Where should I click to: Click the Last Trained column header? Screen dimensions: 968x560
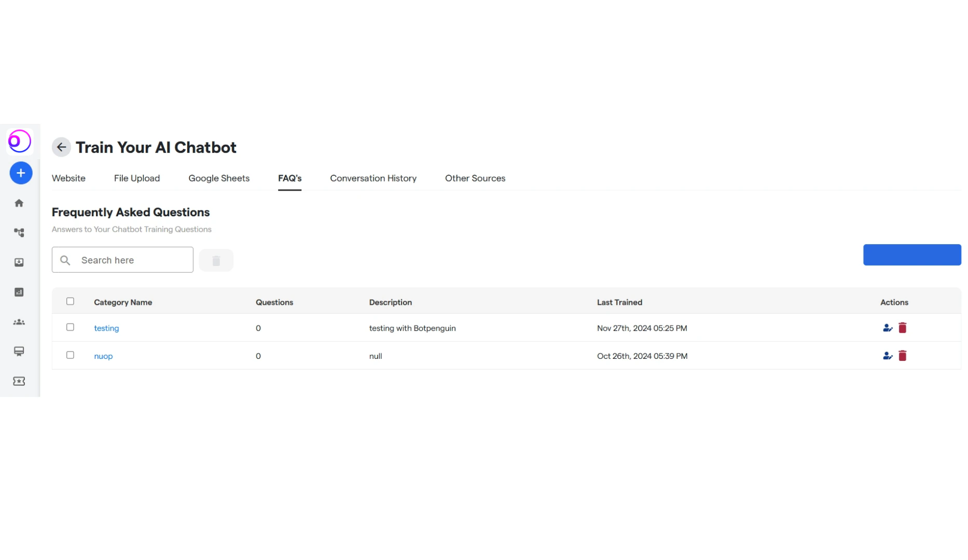click(619, 302)
